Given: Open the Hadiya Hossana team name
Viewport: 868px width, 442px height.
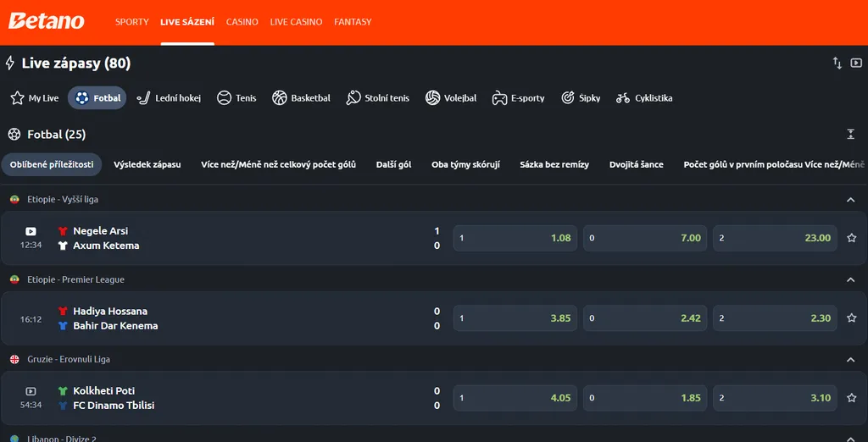Looking at the screenshot, I should pos(110,311).
